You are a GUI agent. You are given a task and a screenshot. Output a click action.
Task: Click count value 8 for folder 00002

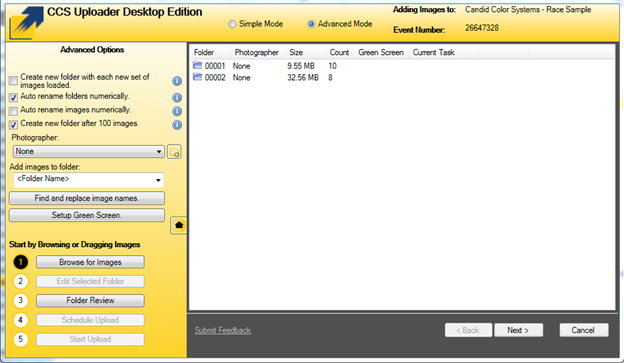(x=330, y=78)
